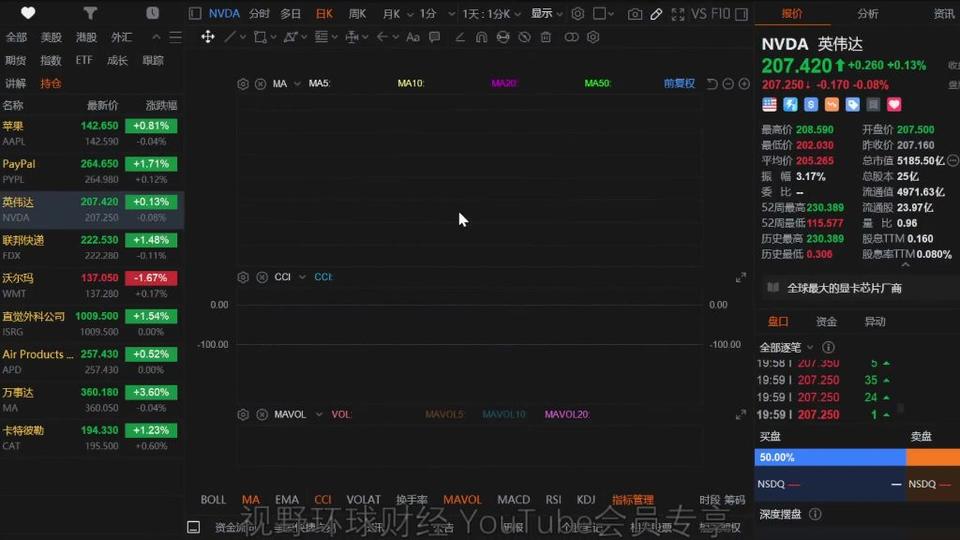Viewport: 960px width, 540px height.
Task: Click the 筹码 button
Action: [x=735, y=500]
